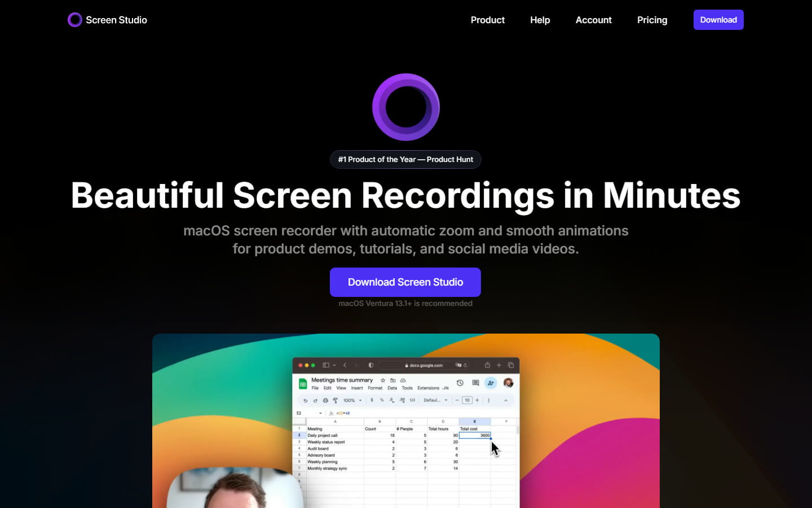This screenshot has width=812, height=508.
Task: Open the Default font dropdown
Action: [435, 400]
